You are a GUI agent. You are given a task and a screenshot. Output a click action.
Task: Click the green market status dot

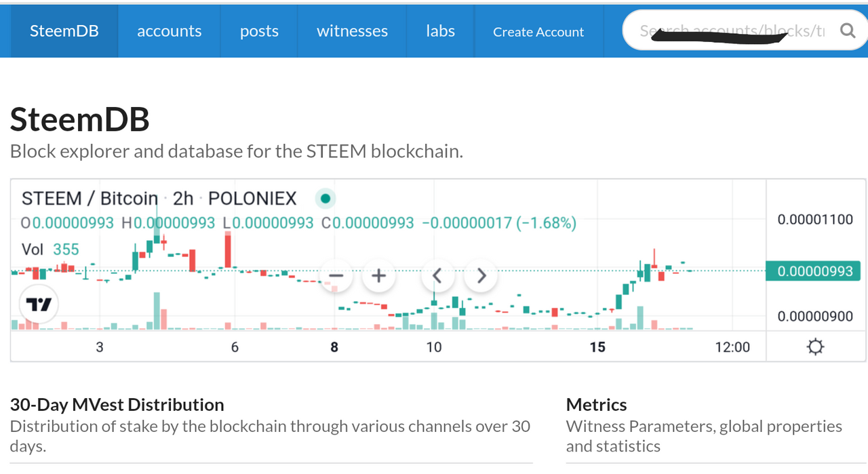point(325,199)
